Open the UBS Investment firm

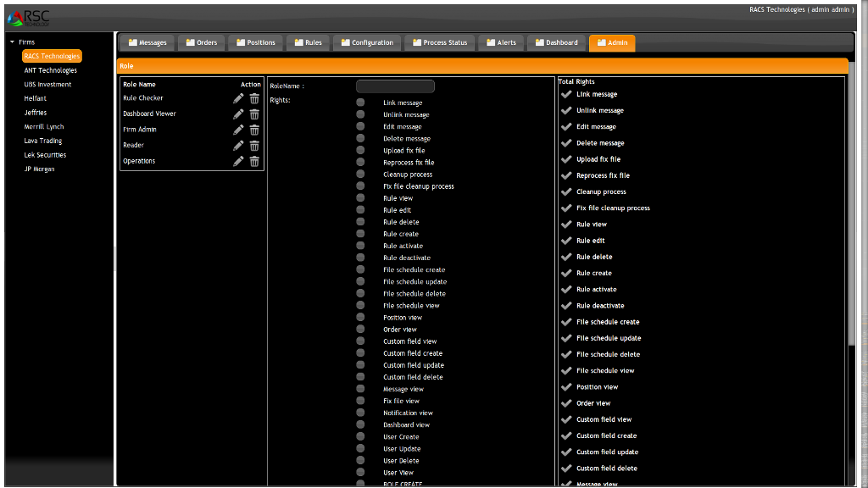(47, 85)
